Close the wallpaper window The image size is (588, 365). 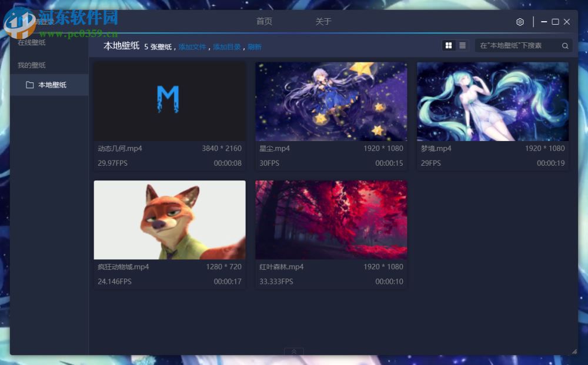click(567, 22)
